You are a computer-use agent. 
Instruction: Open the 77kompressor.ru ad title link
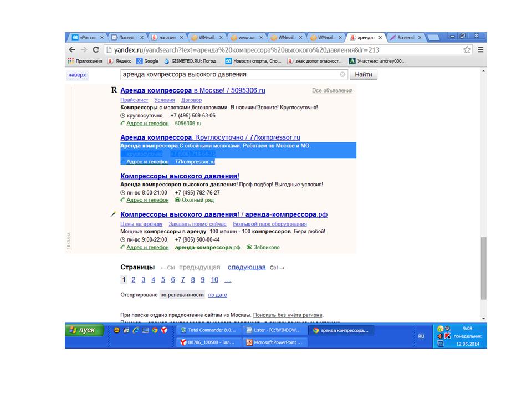click(211, 137)
